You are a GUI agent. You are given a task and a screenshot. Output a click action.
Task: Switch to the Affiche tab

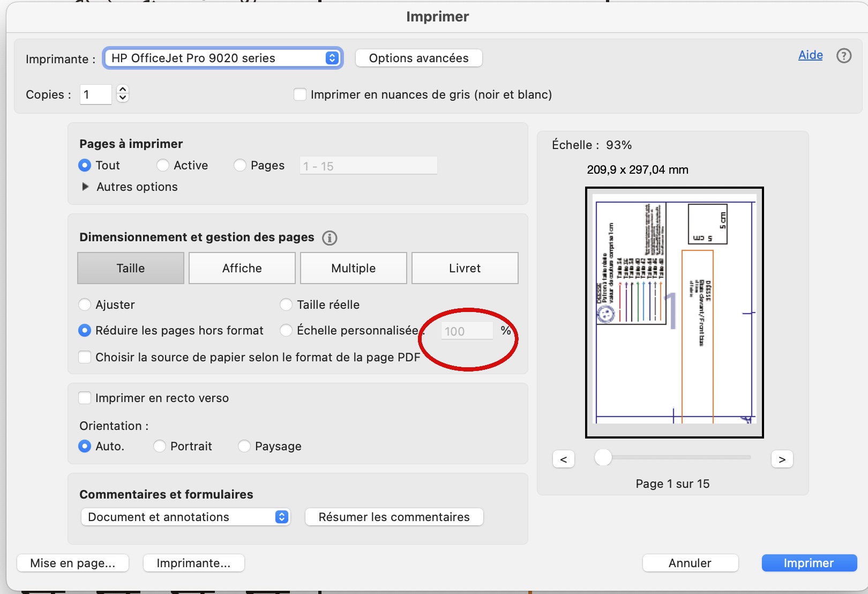coord(242,268)
